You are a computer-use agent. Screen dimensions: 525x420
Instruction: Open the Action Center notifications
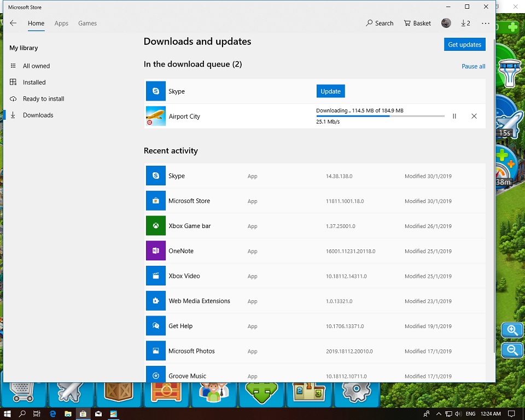point(511,413)
